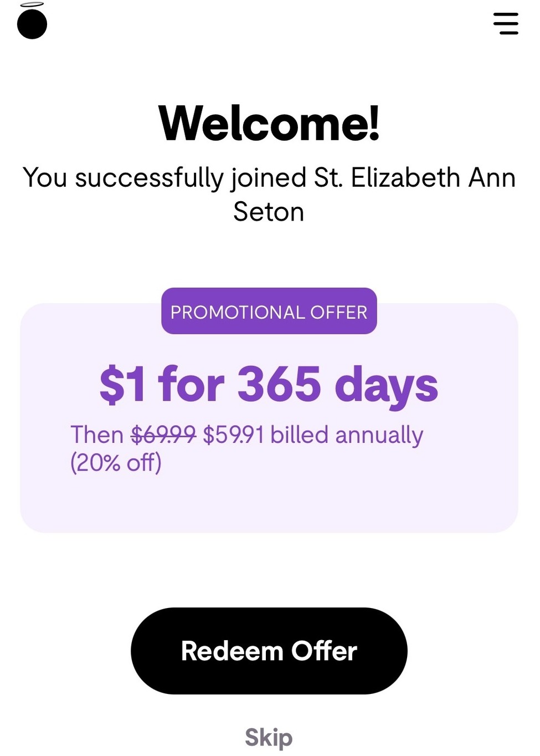This screenshot has height=756, width=540.
Task: Click the billed annually text
Action: (347, 435)
